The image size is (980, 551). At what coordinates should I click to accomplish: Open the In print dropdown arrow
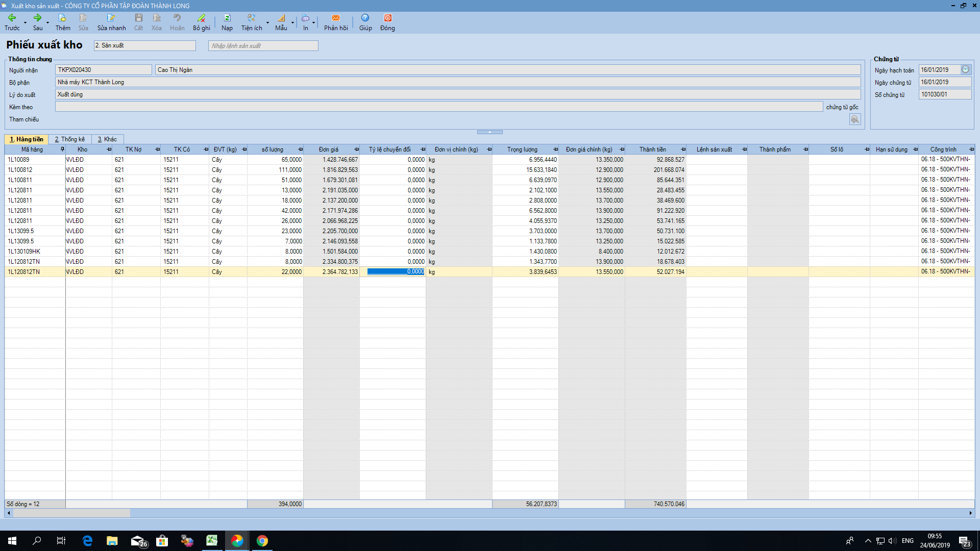click(x=313, y=23)
